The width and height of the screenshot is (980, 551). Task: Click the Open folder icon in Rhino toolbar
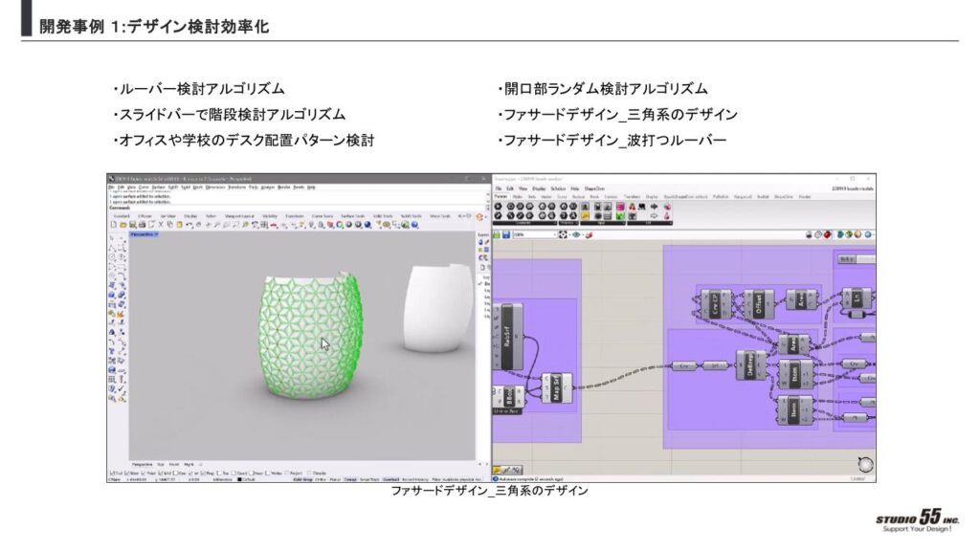[123, 225]
